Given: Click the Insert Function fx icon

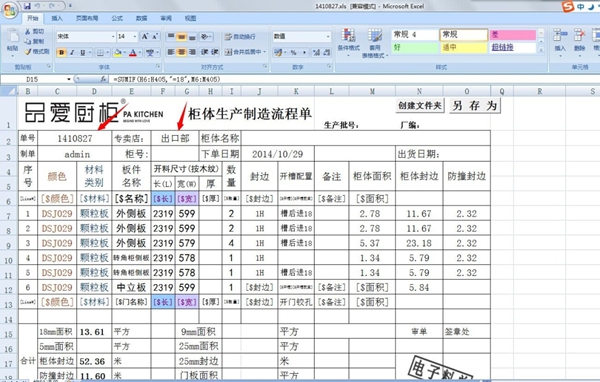Looking at the screenshot, I should (x=103, y=79).
